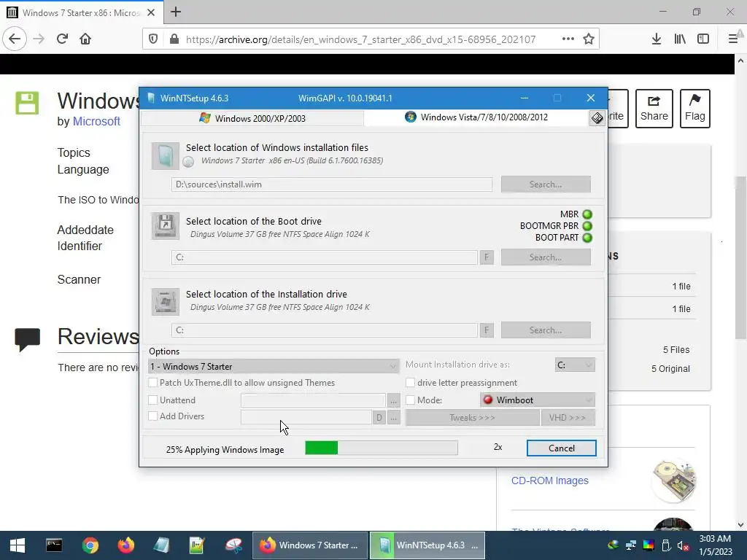Open the CD-ROM Images collection link
This screenshot has width=747, height=560.
[x=550, y=481]
